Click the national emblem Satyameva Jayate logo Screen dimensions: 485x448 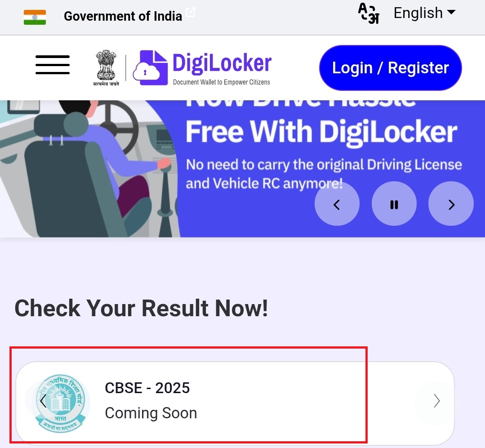point(106,68)
